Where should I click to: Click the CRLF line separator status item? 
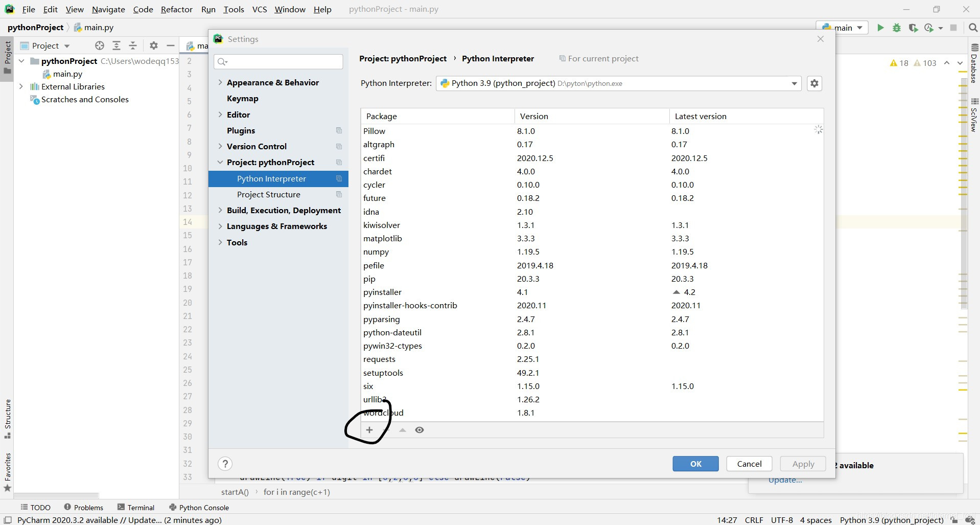754,520
